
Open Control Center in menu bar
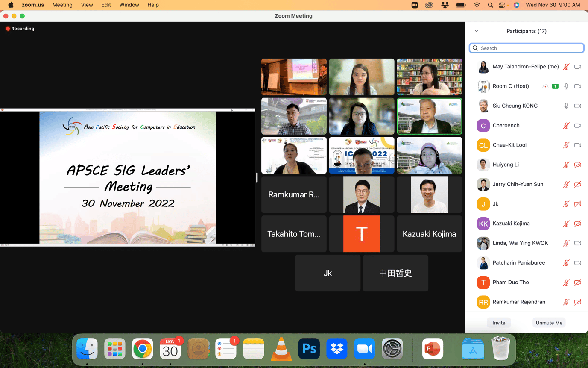click(x=502, y=5)
